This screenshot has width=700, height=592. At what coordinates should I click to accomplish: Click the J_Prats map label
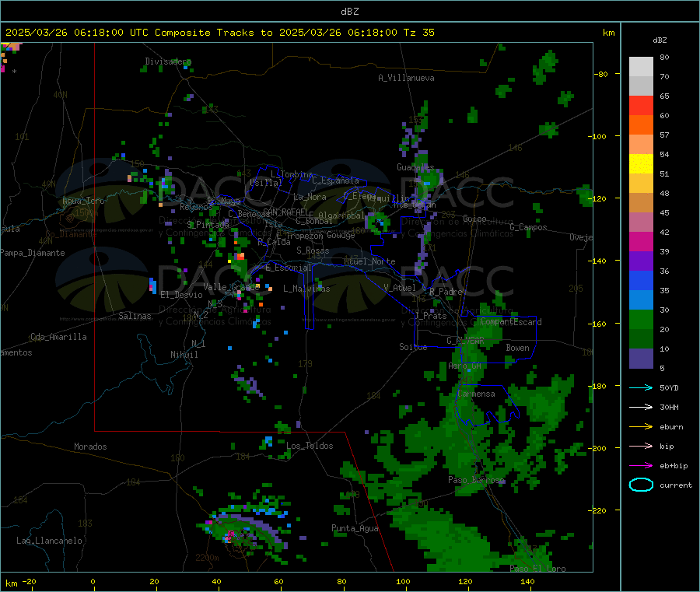(430, 316)
